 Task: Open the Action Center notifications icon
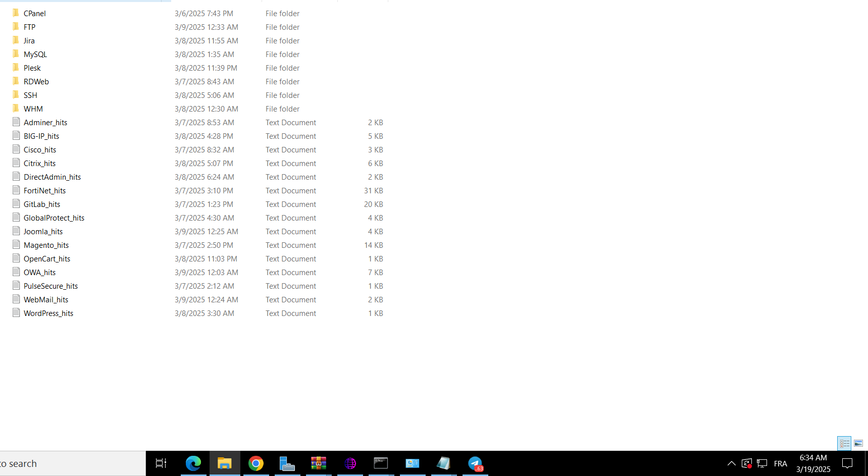847,463
